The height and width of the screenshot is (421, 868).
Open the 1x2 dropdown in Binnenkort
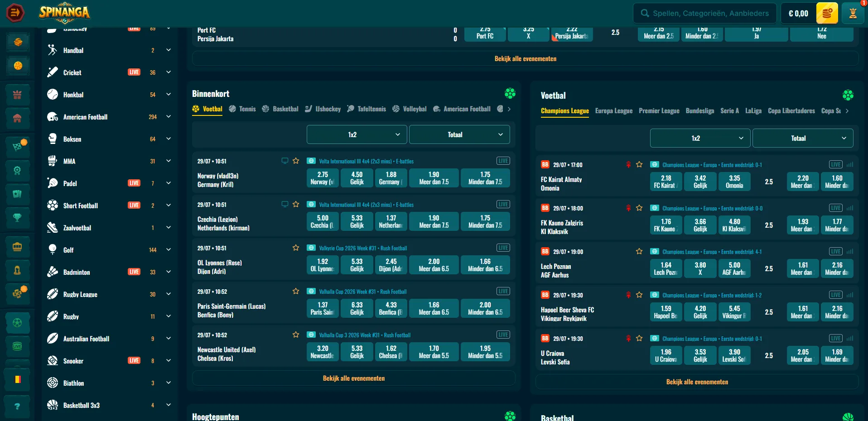pos(357,134)
